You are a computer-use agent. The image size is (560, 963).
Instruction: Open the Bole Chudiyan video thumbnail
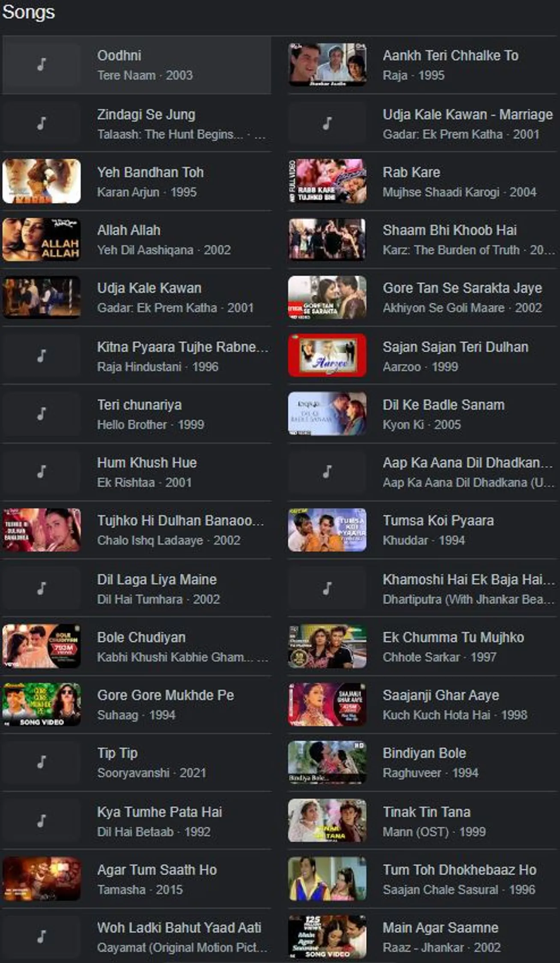tap(42, 646)
